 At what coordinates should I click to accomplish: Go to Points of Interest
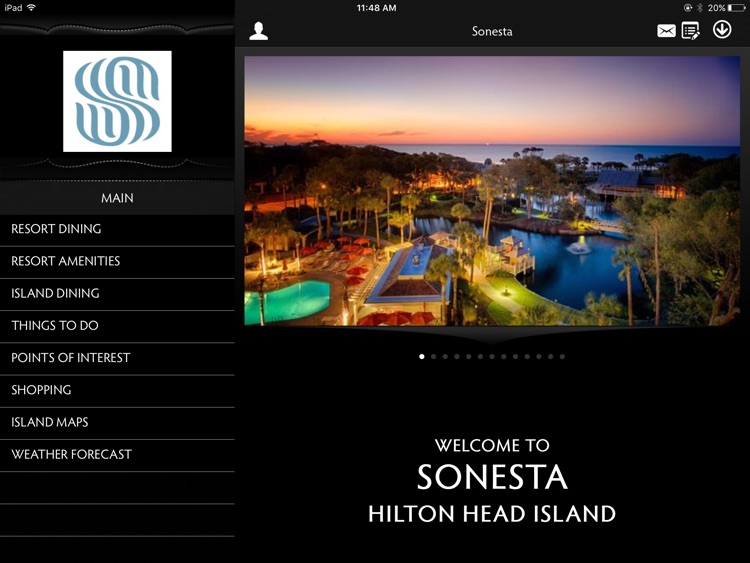[117, 359]
